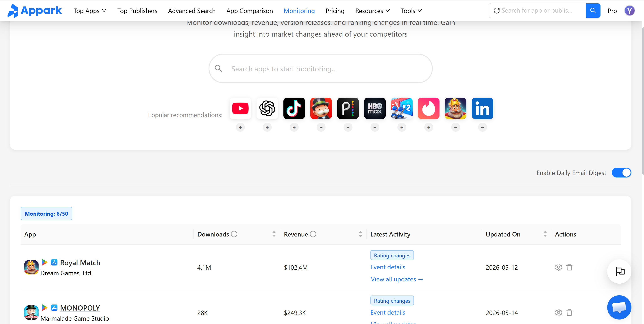Sort table by Revenue column
Viewport: 644px width, 324px height.
click(x=361, y=234)
